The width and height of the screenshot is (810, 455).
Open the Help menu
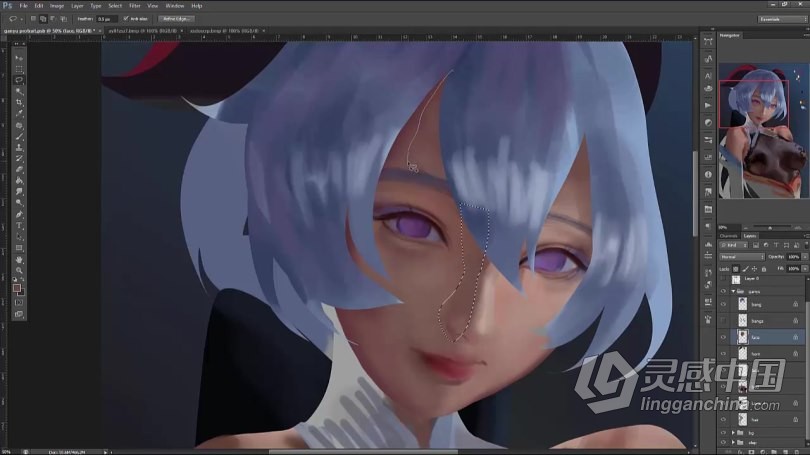tap(197, 6)
